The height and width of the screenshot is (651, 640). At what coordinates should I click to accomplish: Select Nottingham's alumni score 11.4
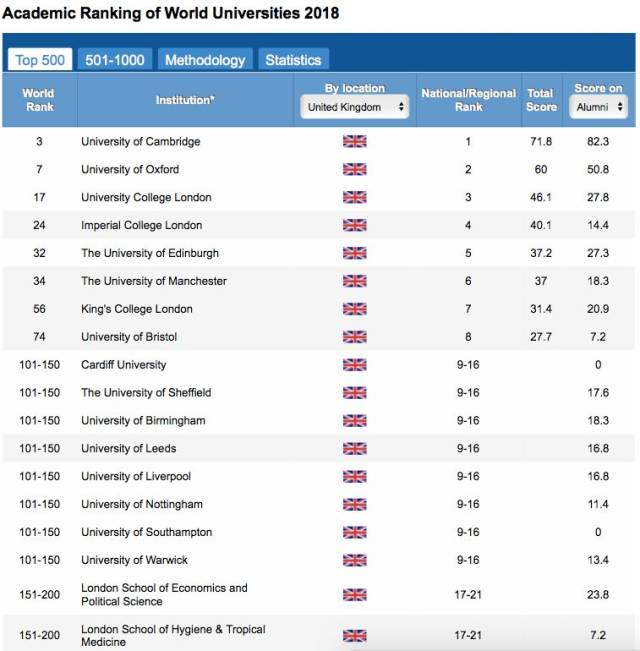pyautogui.click(x=598, y=504)
